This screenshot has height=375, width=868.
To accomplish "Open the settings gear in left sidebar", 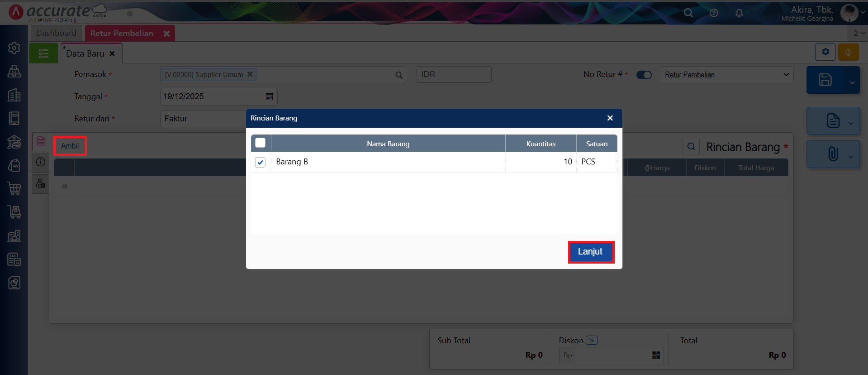I will coord(14,48).
